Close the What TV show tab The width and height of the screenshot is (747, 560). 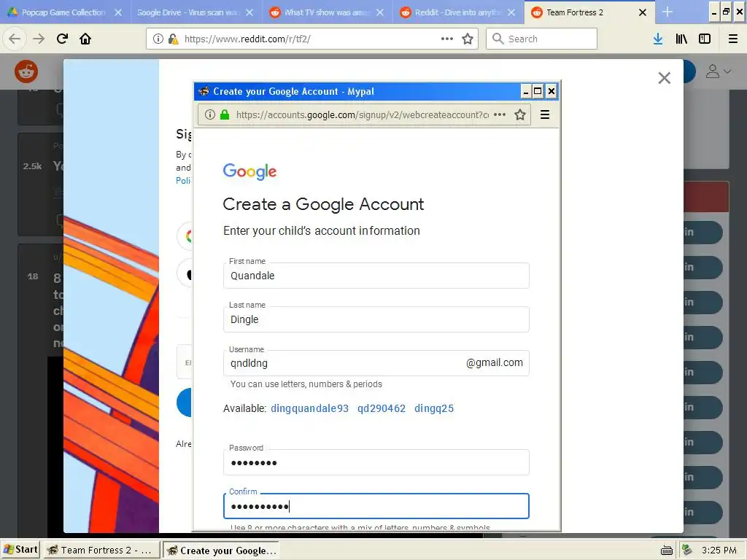point(379,12)
